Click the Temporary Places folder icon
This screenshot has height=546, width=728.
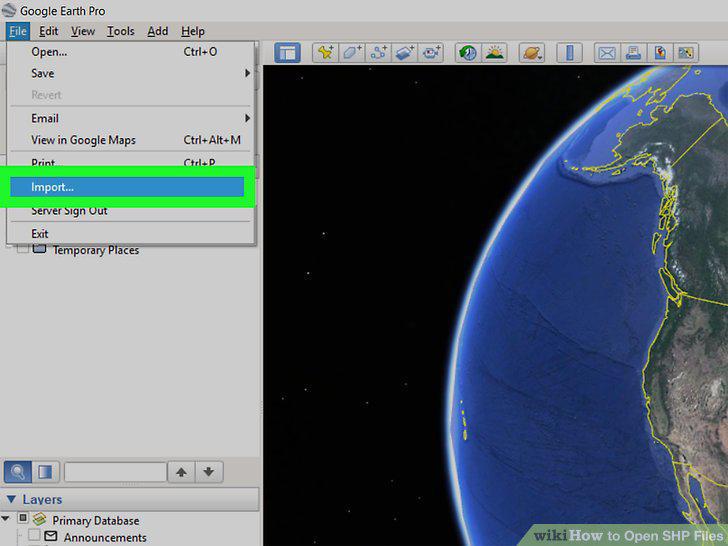point(39,249)
